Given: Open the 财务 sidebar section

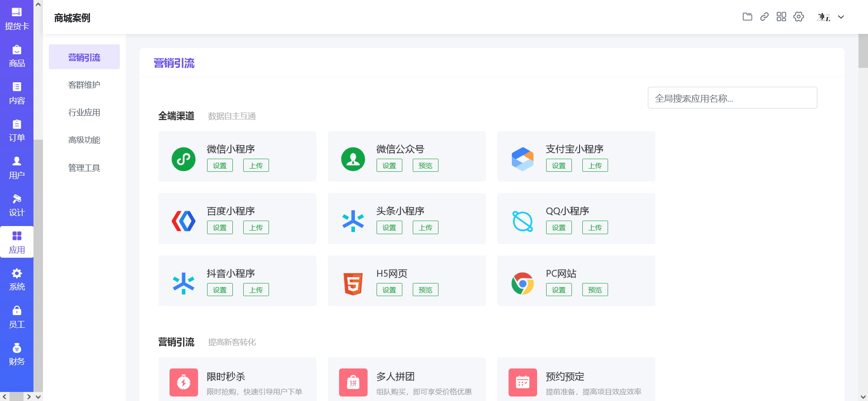Looking at the screenshot, I should (x=17, y=354).
